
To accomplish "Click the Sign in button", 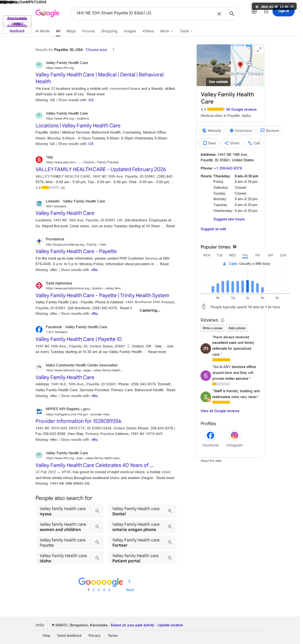I will [283, 12].
